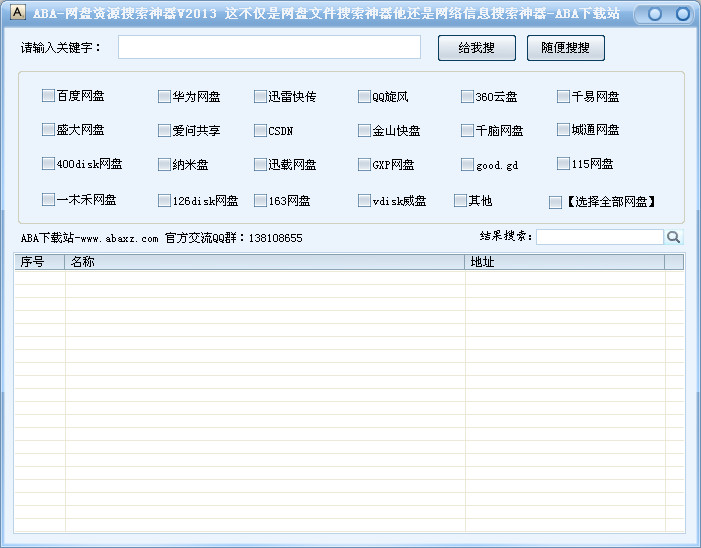Sort results by the 名称 column header
This screenshot has height=548, width=701.
265,262
